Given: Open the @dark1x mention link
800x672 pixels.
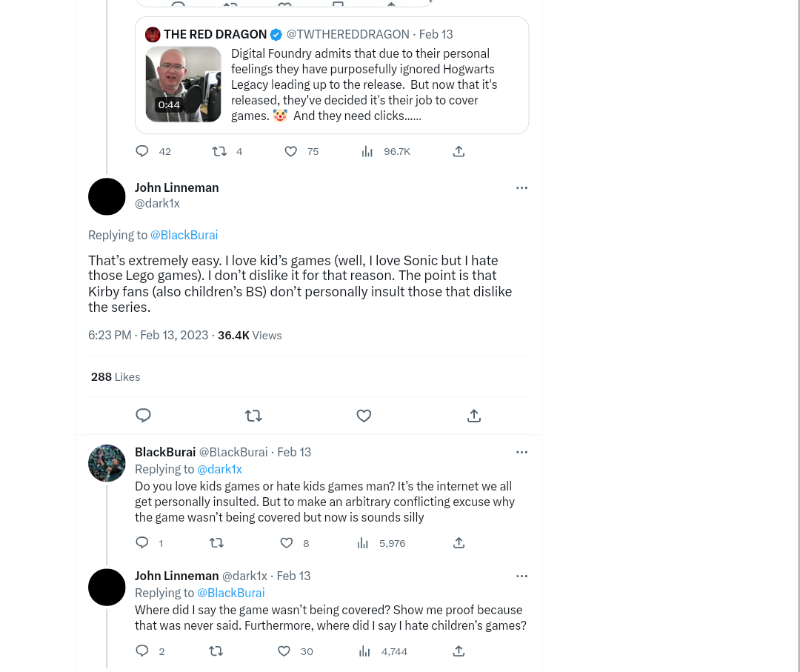Looking at the screenshot, I should [x=219, y=470].
